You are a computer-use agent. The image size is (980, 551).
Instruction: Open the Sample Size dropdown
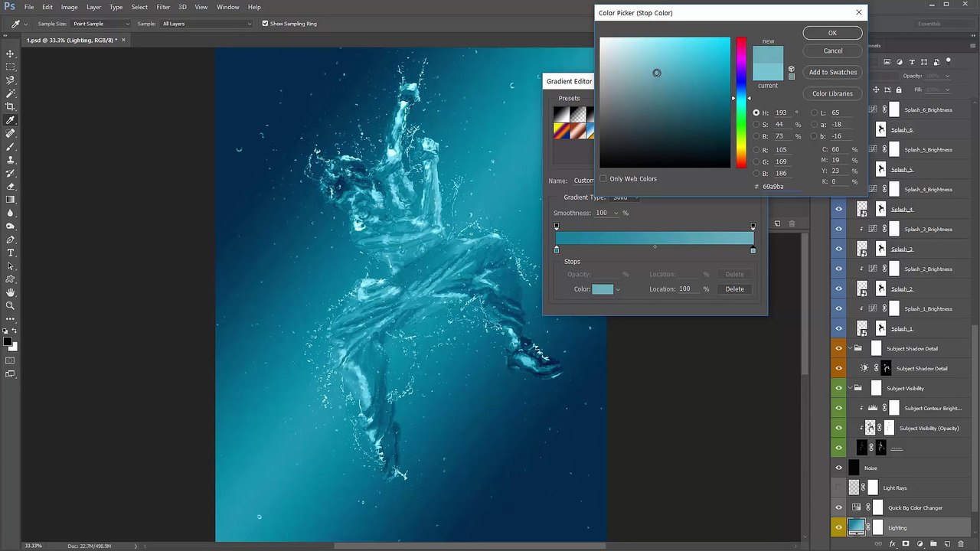click(101, 24)
